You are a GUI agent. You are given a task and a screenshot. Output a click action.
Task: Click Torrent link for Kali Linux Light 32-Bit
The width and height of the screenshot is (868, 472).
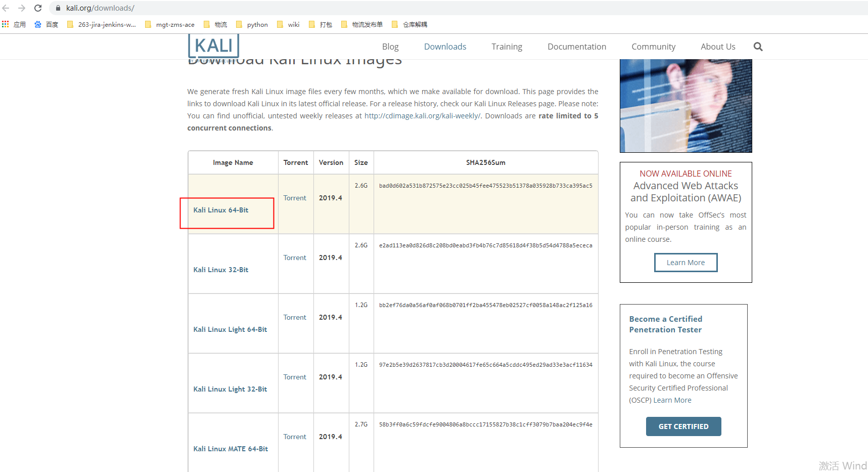click(295, 377)
